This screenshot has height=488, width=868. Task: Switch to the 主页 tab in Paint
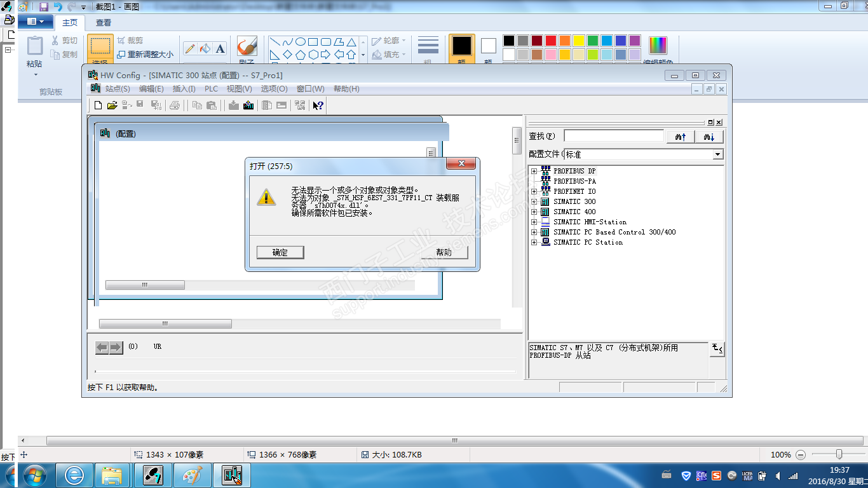(x=70, y=22)
